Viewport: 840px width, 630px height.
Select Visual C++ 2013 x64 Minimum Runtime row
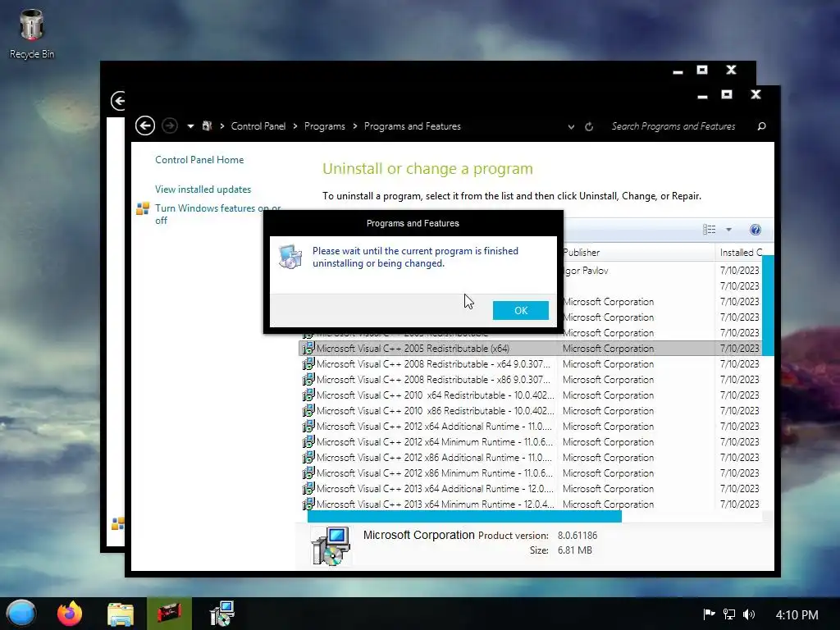pos(530,504)
